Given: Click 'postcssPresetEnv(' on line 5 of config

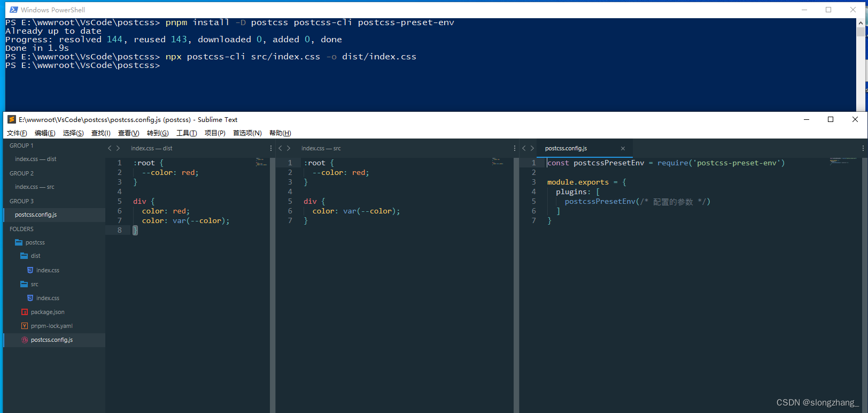Looking at the screenshot, I should click(602, 201).
